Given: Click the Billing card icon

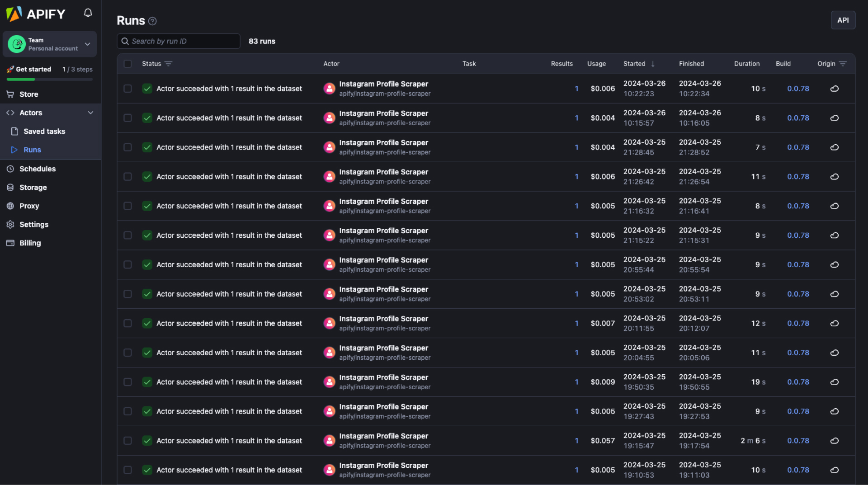Looking at the screenshot, I should pyautogui.click(x=10, y=243).
